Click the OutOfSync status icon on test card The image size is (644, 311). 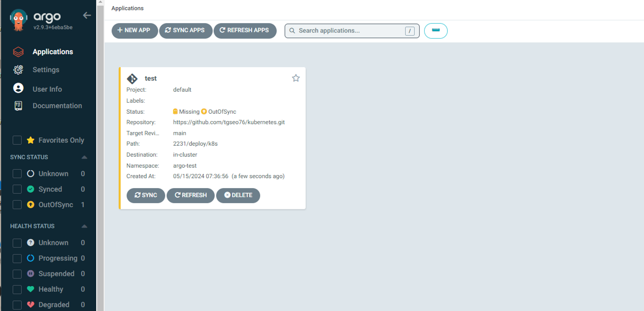pos(204,111)
